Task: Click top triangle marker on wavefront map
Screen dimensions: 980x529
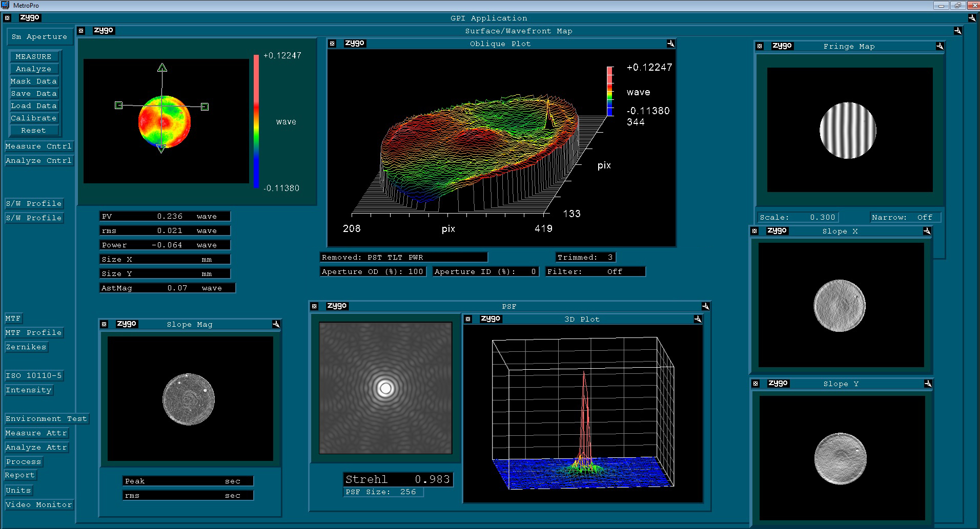Action: tap(162, 67)
